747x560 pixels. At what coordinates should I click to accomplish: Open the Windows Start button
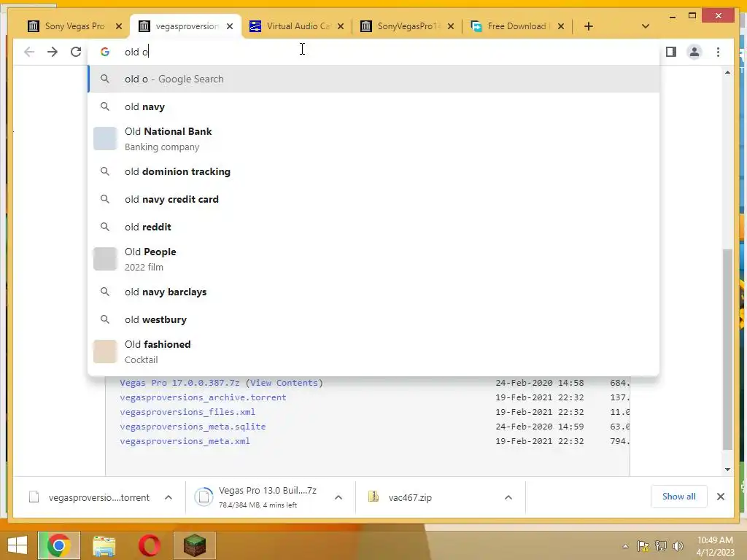pyautogui.click(x=18, y=545)
